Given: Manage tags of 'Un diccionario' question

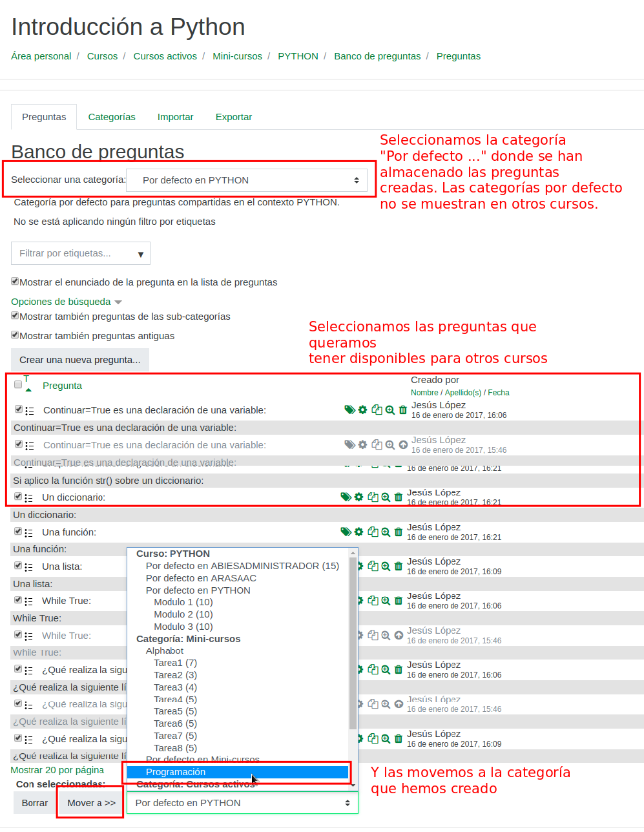Looking at the screenshot, I should click(x=346, y=497).
